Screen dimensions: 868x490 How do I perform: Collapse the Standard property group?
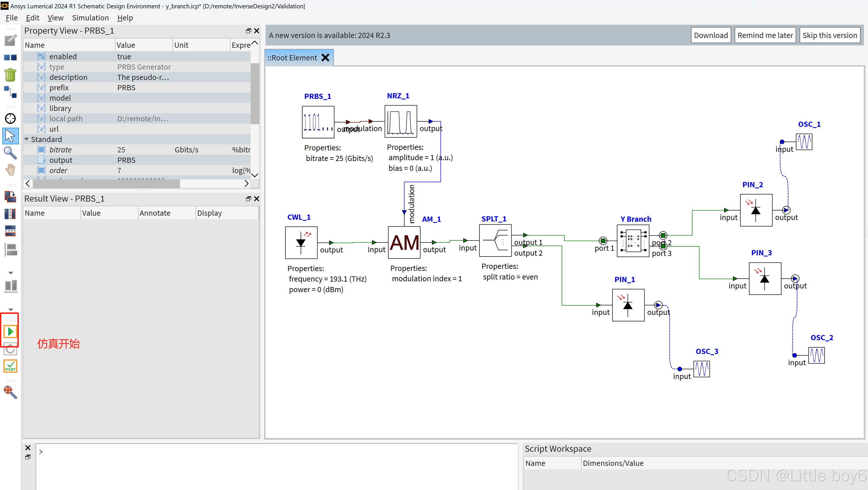click(27, 139)
